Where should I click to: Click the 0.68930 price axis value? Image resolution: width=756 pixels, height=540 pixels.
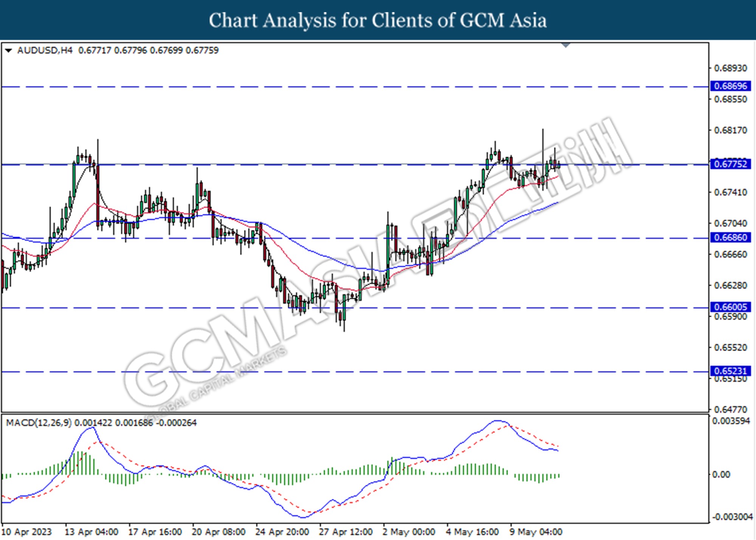tap(730, 68)
